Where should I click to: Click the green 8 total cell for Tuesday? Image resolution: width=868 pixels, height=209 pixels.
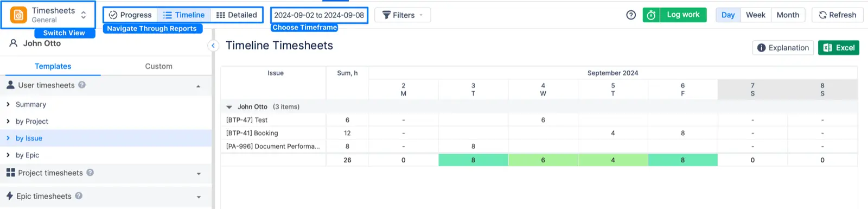point(473,160)
